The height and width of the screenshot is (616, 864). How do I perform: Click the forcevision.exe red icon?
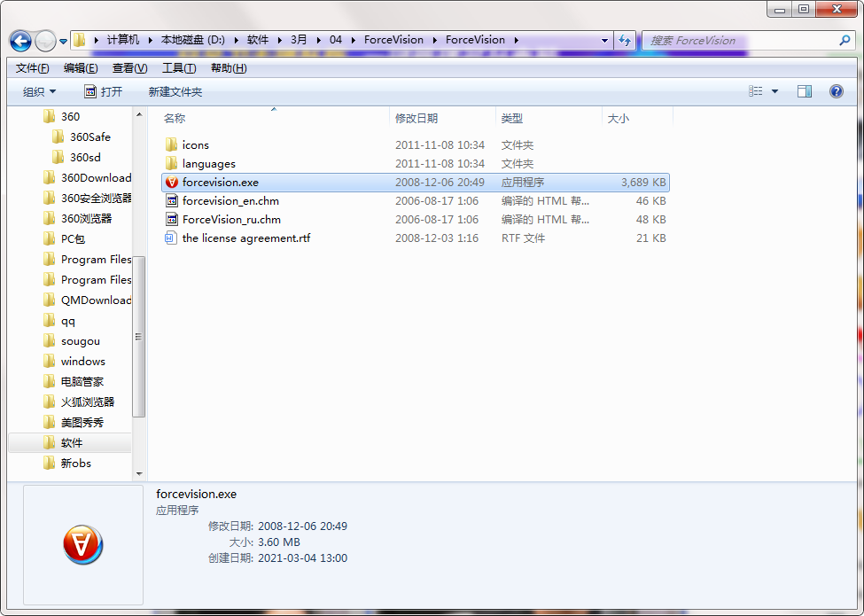(172, 183)
